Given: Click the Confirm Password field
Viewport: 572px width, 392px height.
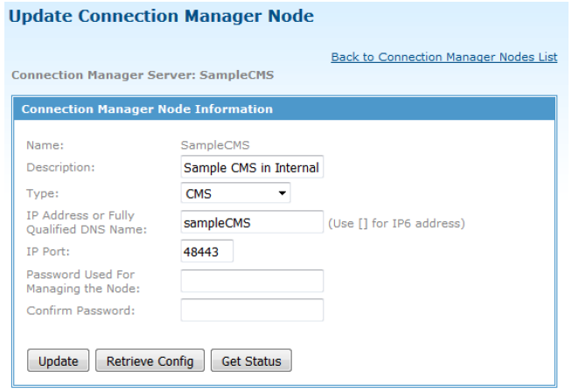Looking at the screenshot, I should click(252, 311).
